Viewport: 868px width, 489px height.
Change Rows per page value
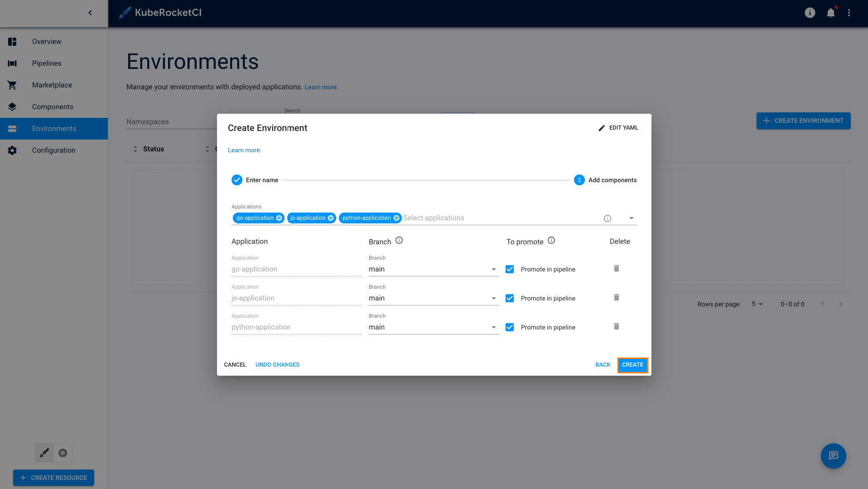click(757, 304)
